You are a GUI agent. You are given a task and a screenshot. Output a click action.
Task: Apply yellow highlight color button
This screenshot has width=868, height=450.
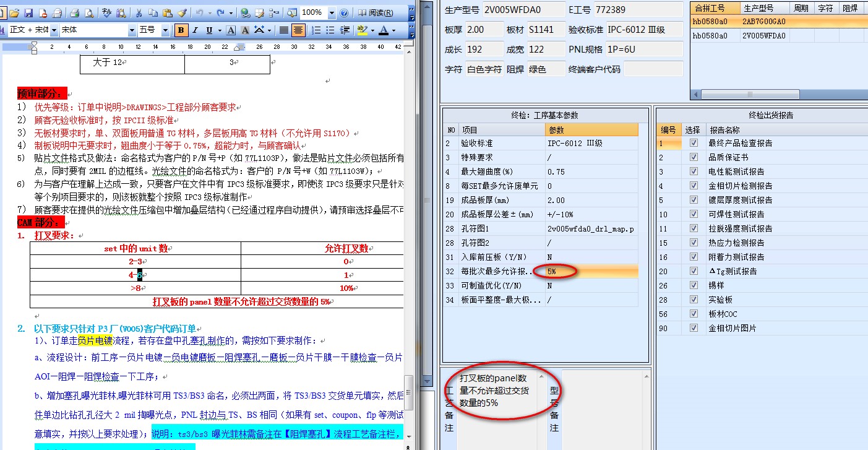(363, 30)
